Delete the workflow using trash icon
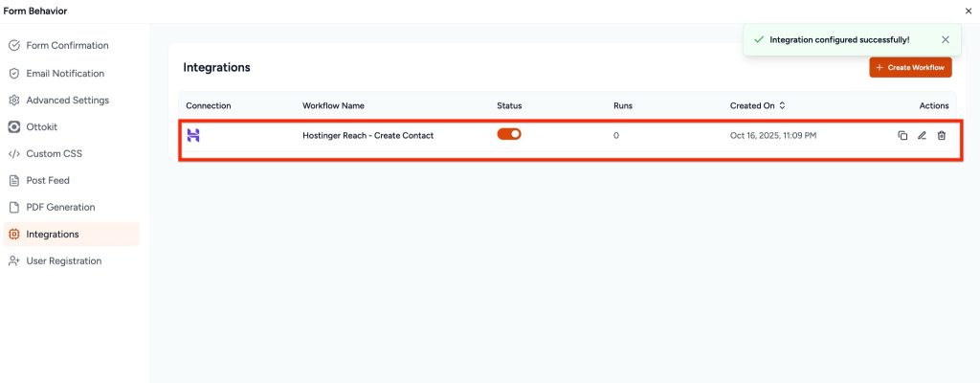The width and height of the screenshot is (980, 383). point(942,136)
